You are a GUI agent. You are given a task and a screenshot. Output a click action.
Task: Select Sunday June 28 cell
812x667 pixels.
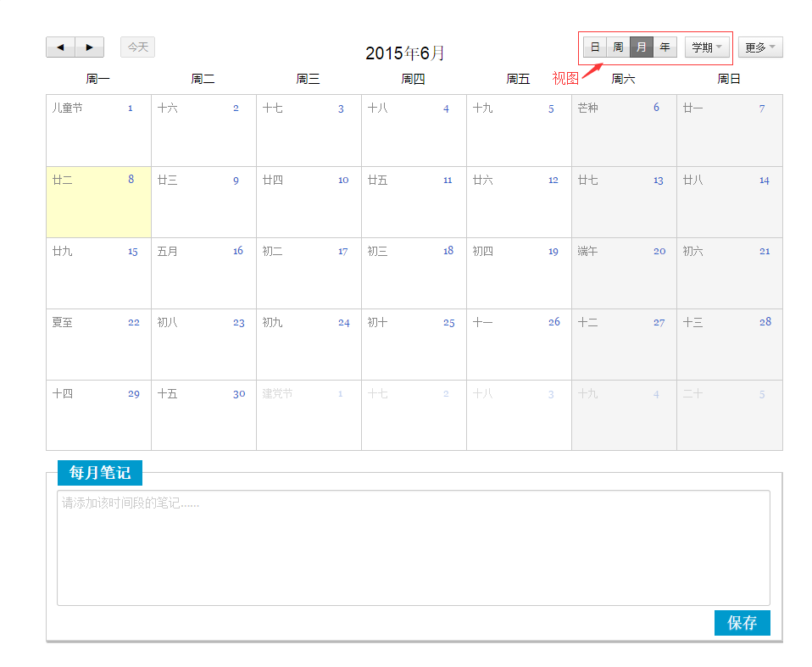pos(729,345)
